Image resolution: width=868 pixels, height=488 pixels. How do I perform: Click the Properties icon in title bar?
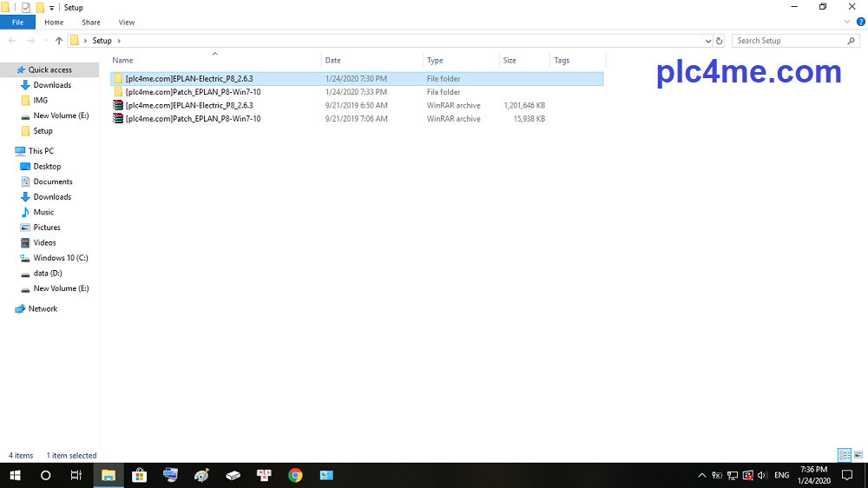click(25, 8)
